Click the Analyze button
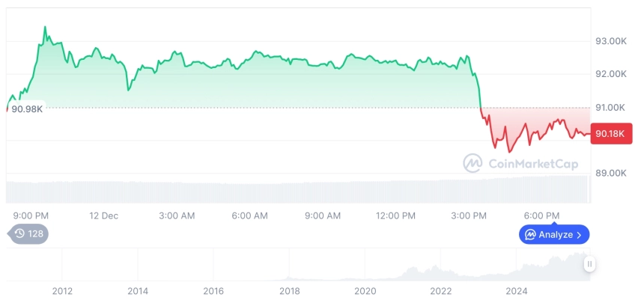Viewport: 644px width, 300px height. point(554,235)
